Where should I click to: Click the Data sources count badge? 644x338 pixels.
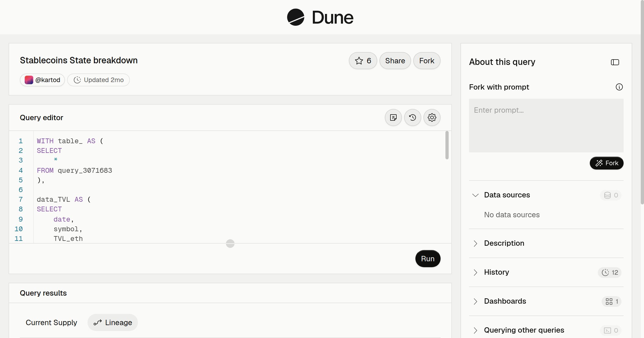[611, 195]
